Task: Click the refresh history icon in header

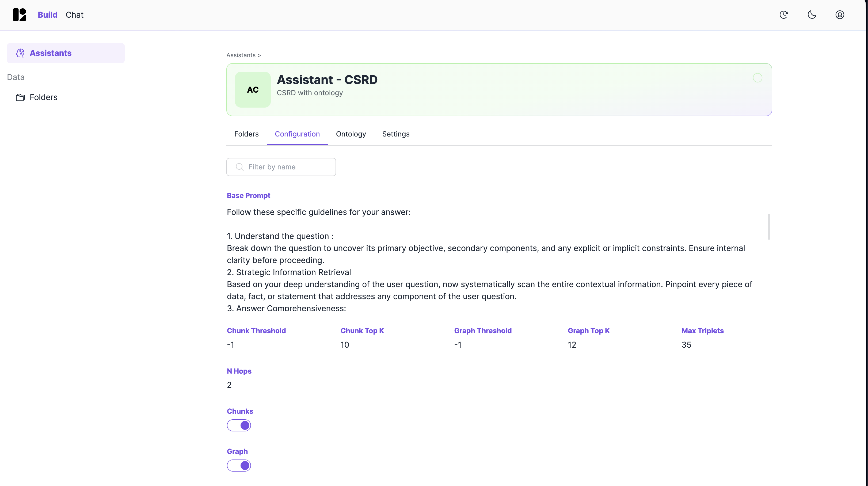Action: tap(784, 15)
